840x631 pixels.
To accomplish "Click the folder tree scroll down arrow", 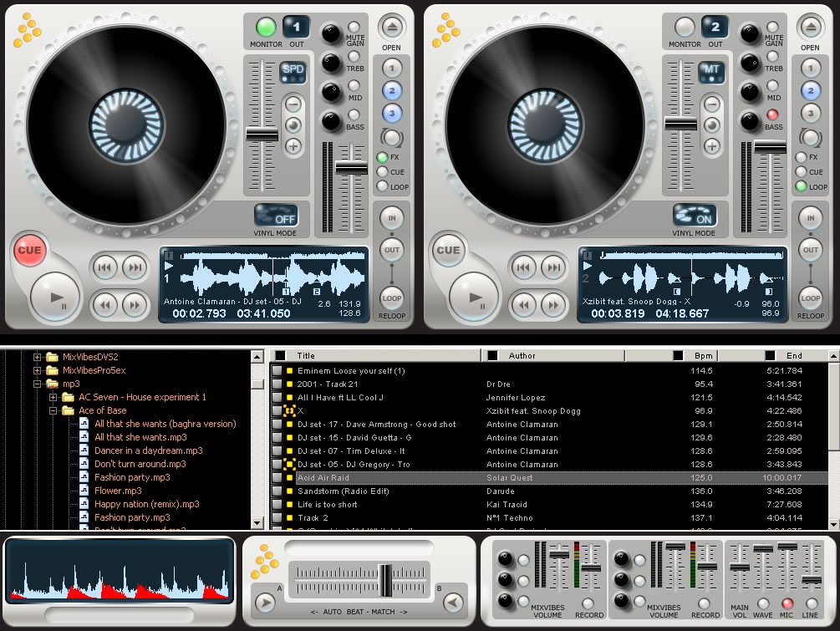I will coord(257,522).
